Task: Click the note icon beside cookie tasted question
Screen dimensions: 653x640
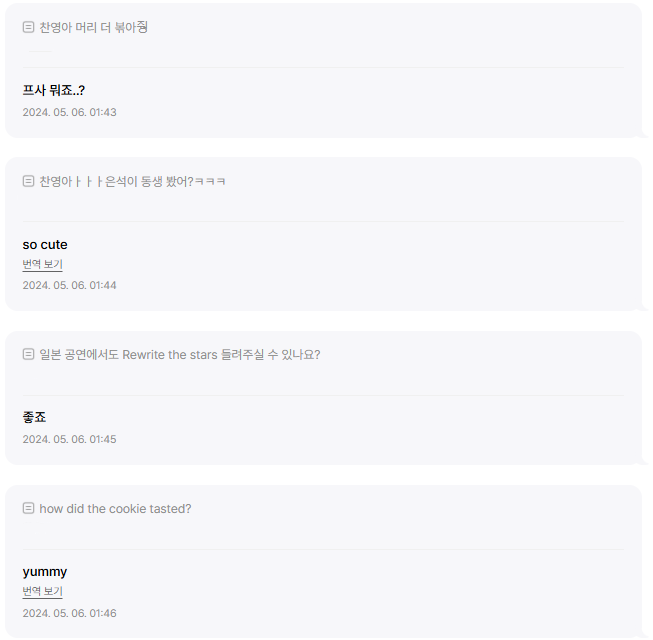Action: (x=28, y=509)
